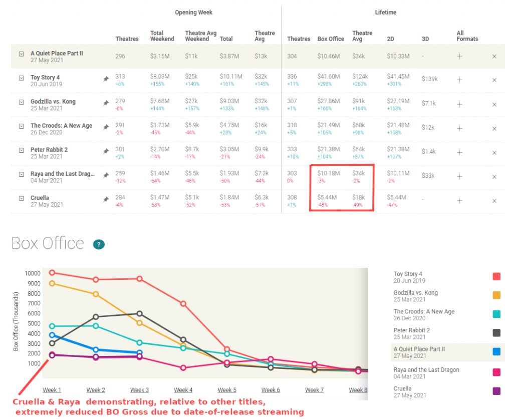Select Week 2 on the chart axis
Image resolution: width=513 pixels, height=420 pixels.
click(96, 390)
